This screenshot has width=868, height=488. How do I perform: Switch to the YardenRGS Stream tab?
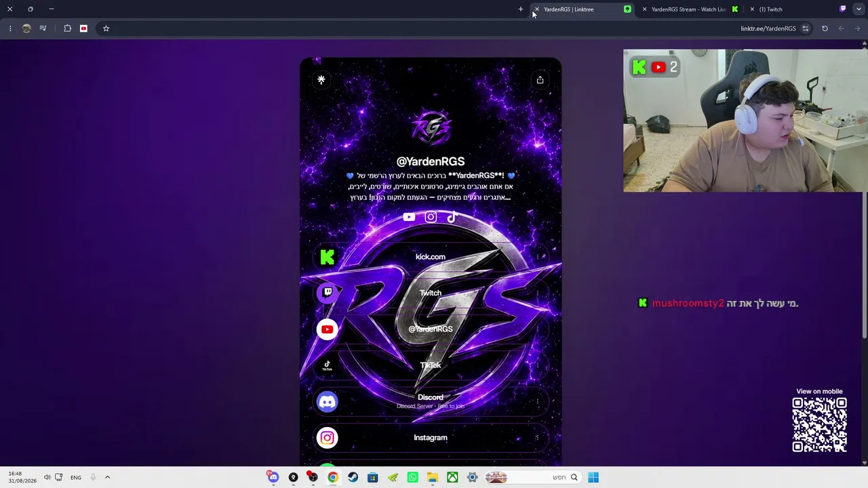pyautogui.click(x=690, y=9)
